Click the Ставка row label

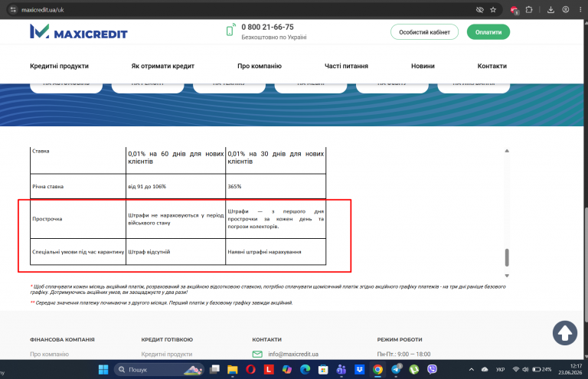(41, 151)
